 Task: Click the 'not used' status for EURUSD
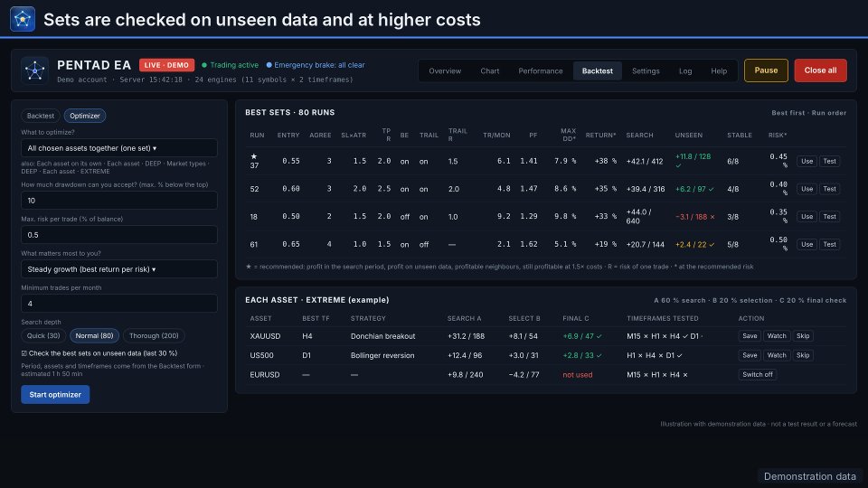pyautogui.click(x=578, y=374)
